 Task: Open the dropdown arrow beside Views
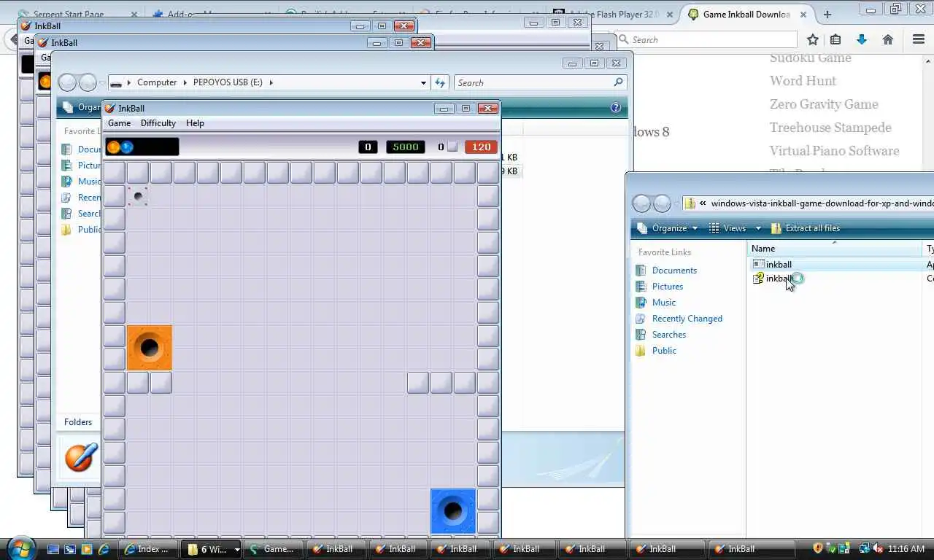coord(757,228)
